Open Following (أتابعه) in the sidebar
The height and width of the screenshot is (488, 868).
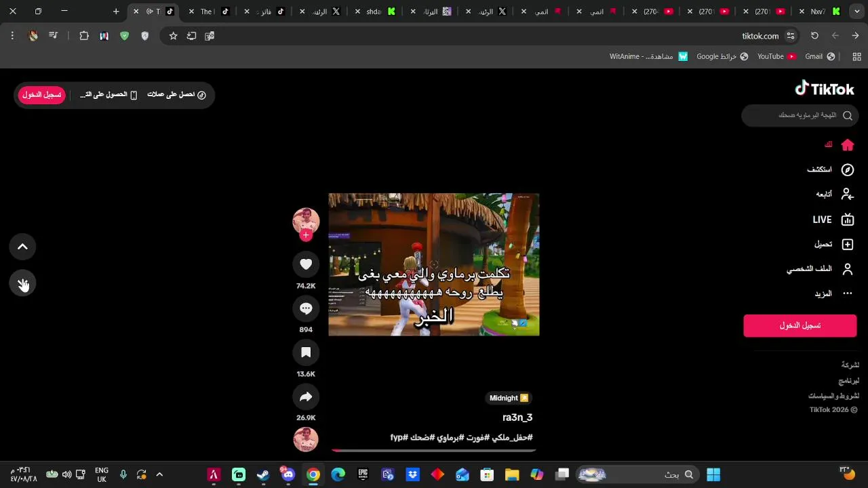(x=835, y=195)
